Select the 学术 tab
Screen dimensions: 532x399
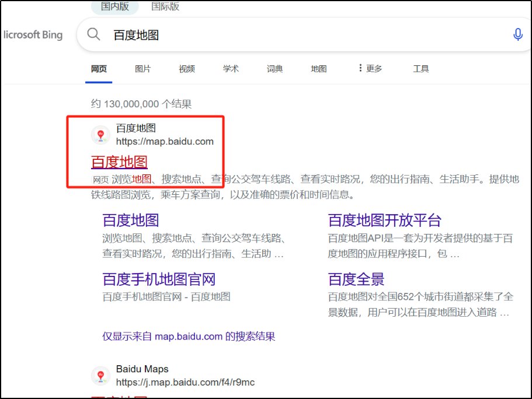231,69
